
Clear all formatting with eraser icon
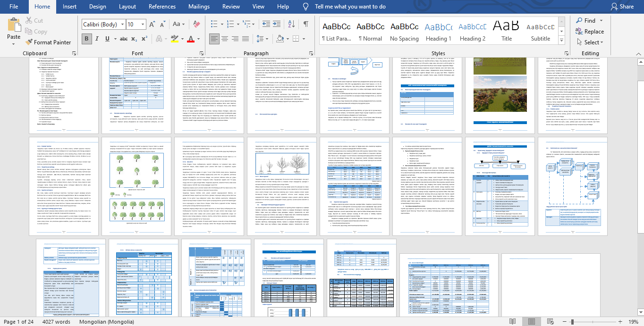[x=196, y=25]
